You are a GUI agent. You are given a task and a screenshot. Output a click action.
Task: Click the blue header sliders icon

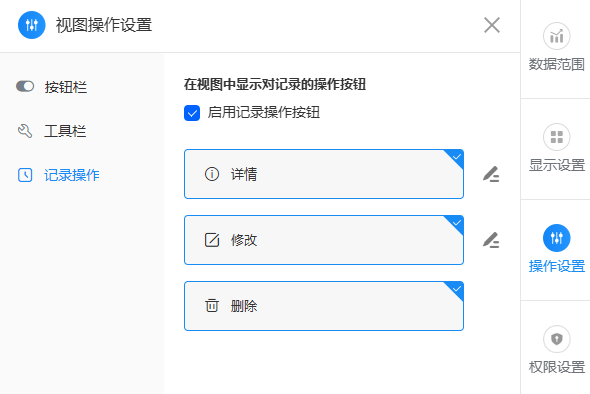[x=32, y=25]
